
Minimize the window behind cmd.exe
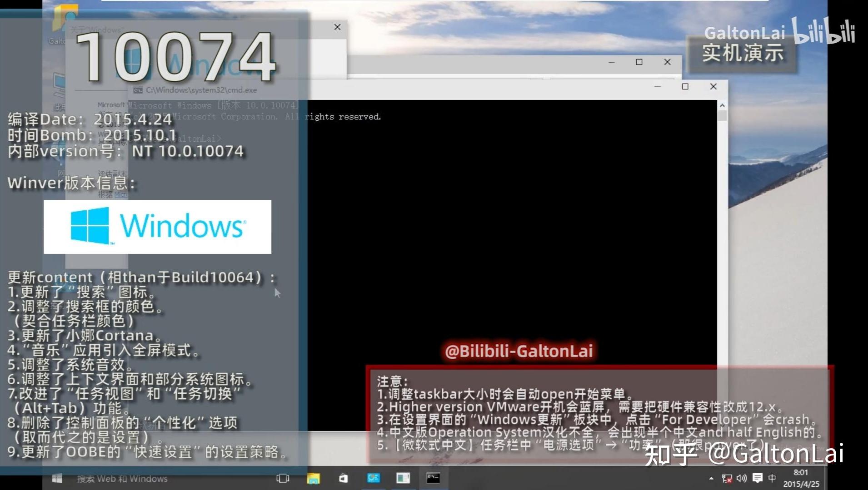(x=612, y=62)
